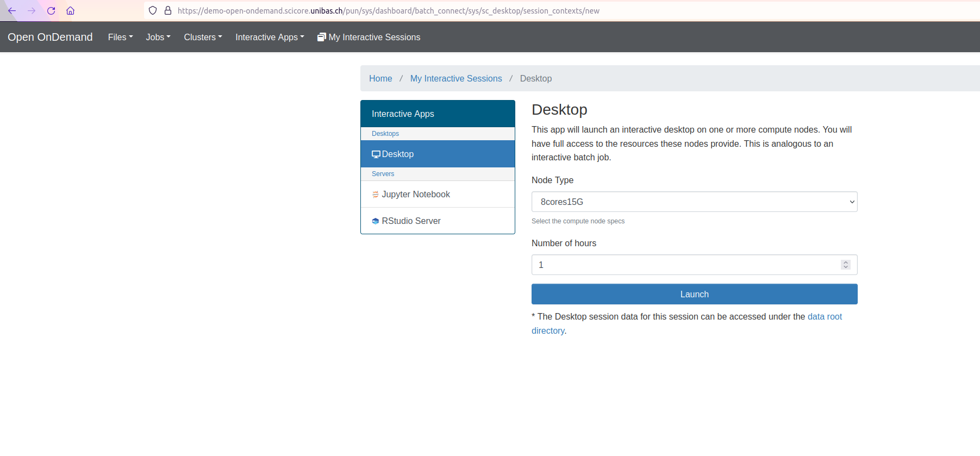Open the Interactive Apps navbar menu
Image resolution: width=980 pixels, height=456 pixels.
click(x=270, y=38)
